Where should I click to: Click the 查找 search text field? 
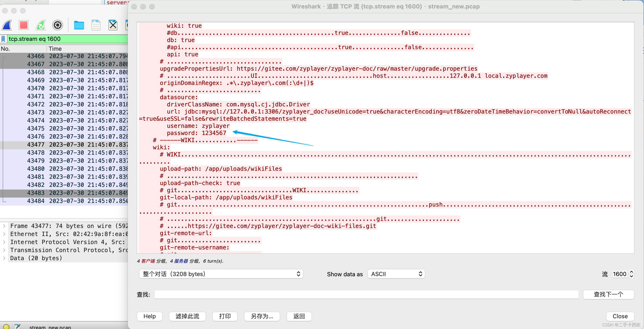click(366, 295)
